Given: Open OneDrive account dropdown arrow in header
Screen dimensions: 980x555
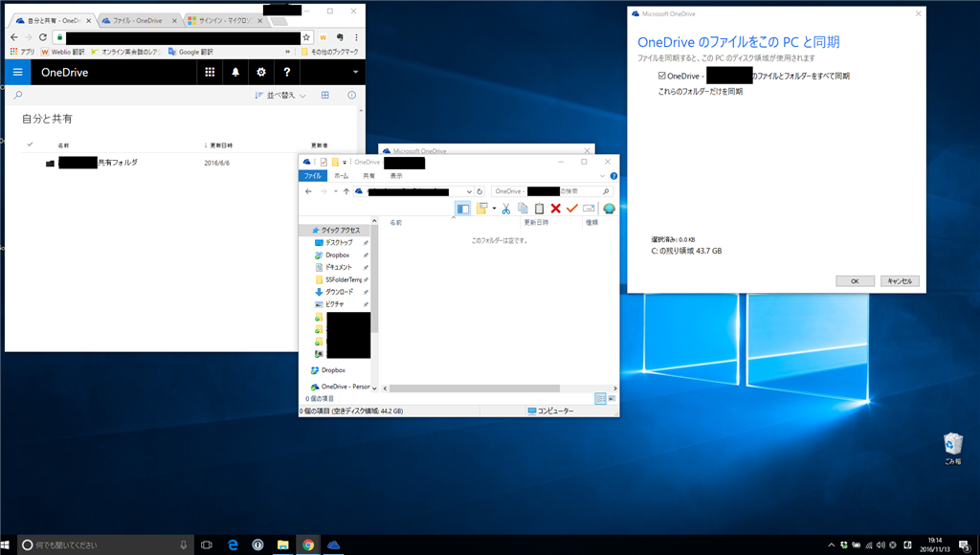Looking at the screenshot, I should click(356, 73).
